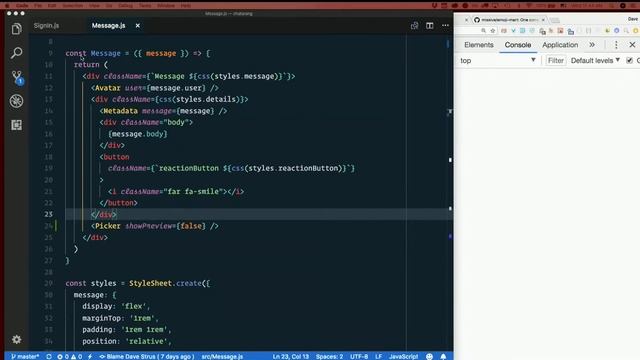Click 'const styles = StyleSheet.create' line
Viewport: 640px width, 360px height.
tap(138, 283)
